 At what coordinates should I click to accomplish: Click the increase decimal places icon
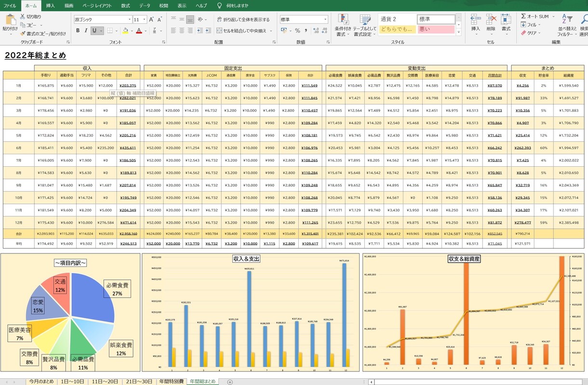point(316,30)
